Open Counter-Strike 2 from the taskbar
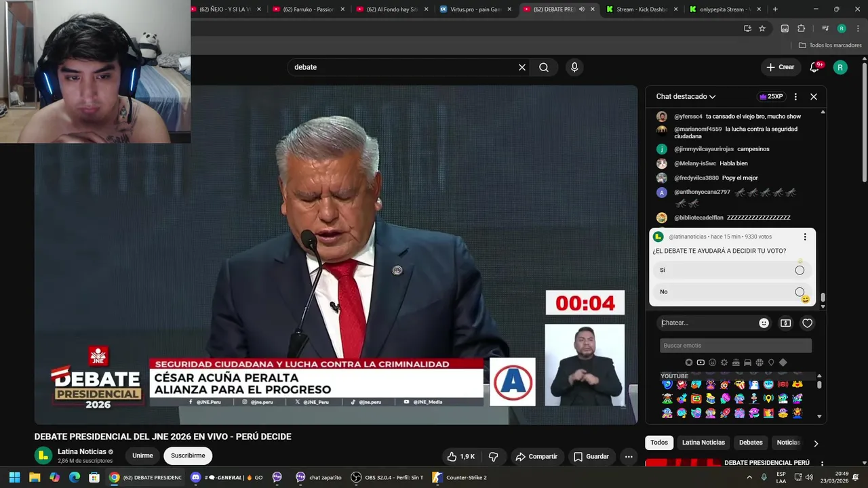Screen dimensions: 868x488 click(460, 477)
